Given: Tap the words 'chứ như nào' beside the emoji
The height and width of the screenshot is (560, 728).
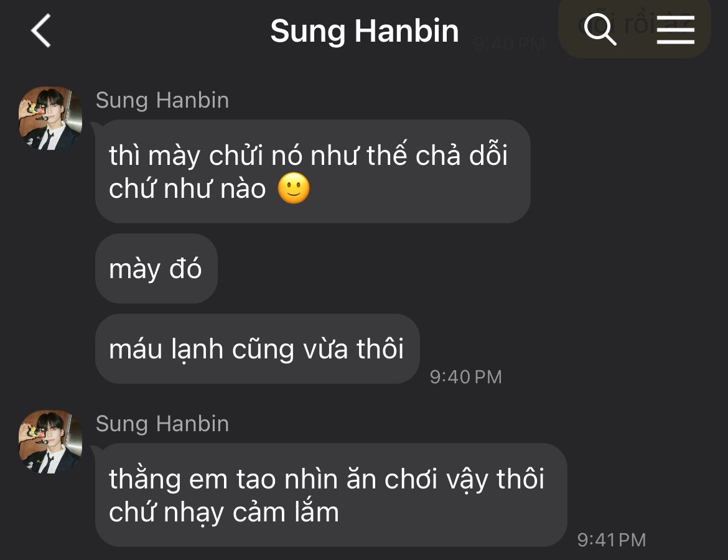Looking at the screenshot, I should [x=187, y=189].
